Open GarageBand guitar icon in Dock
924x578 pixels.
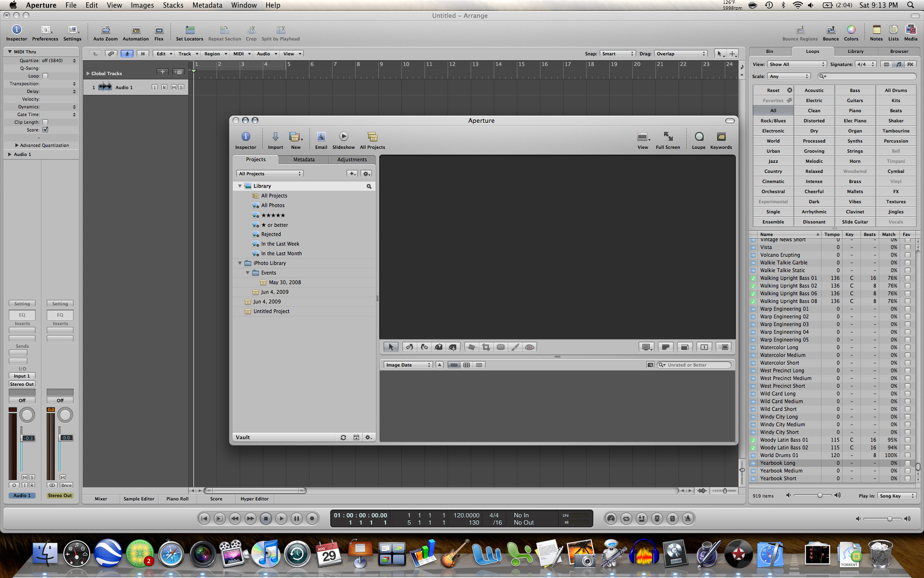[455, 554]
